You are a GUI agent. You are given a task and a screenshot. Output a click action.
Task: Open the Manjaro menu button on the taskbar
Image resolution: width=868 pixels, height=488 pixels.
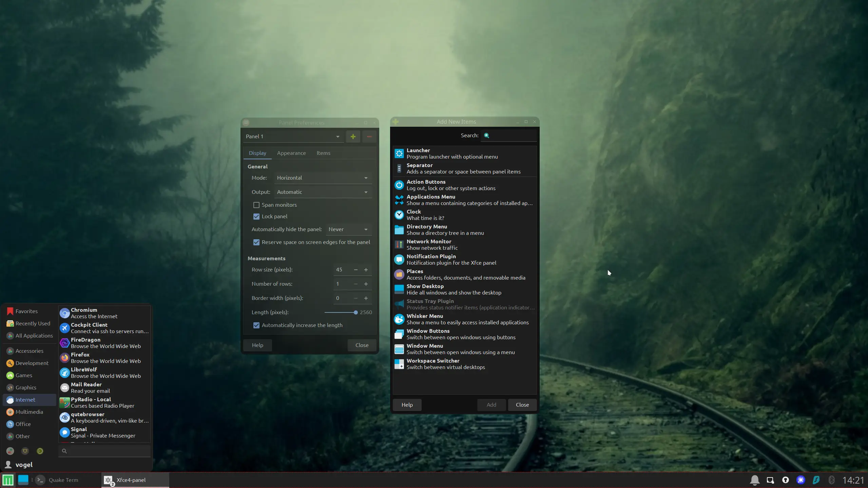(8, 480)
